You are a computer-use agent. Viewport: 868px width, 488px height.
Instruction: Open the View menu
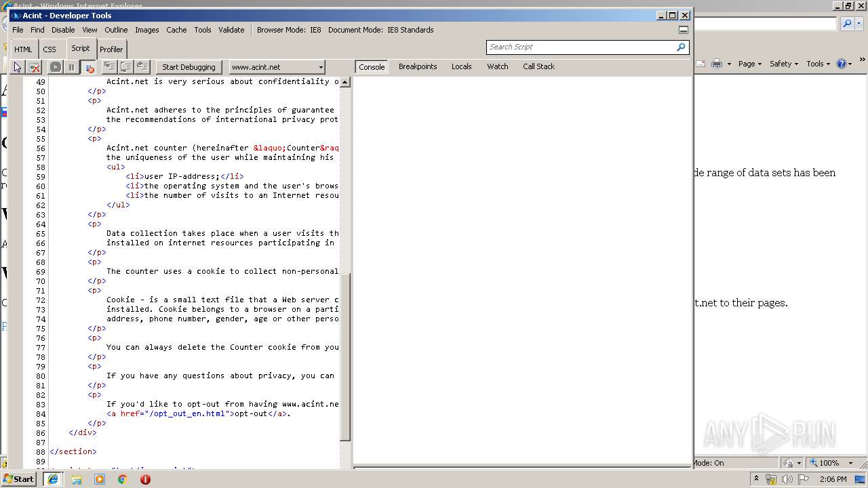click(x=90, y=30)
